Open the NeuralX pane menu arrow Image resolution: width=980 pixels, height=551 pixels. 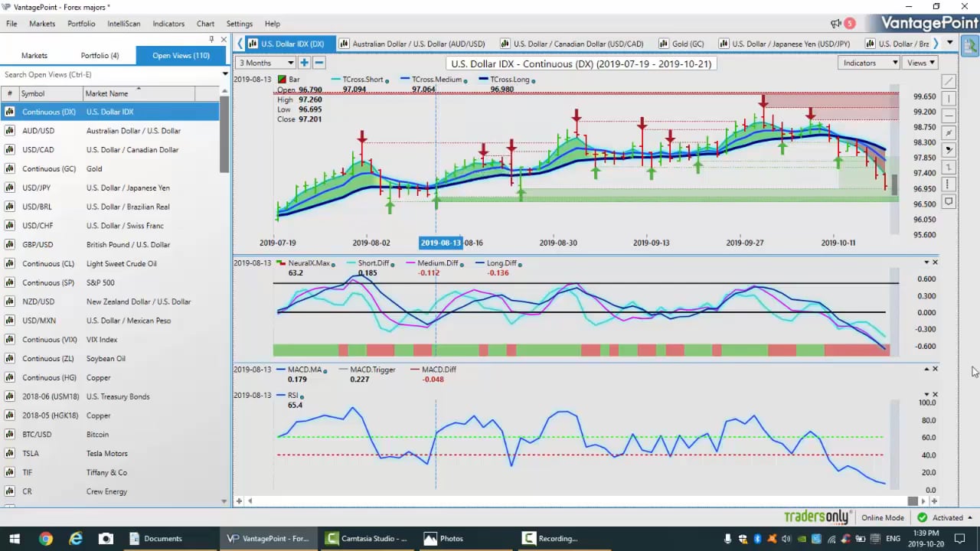926,262
